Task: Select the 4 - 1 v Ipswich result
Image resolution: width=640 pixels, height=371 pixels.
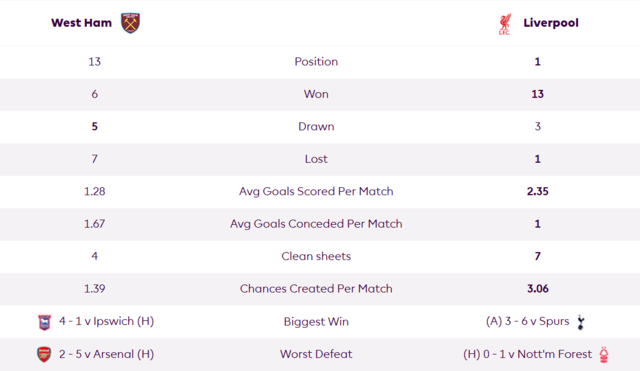Action: [x=107, y=321]
